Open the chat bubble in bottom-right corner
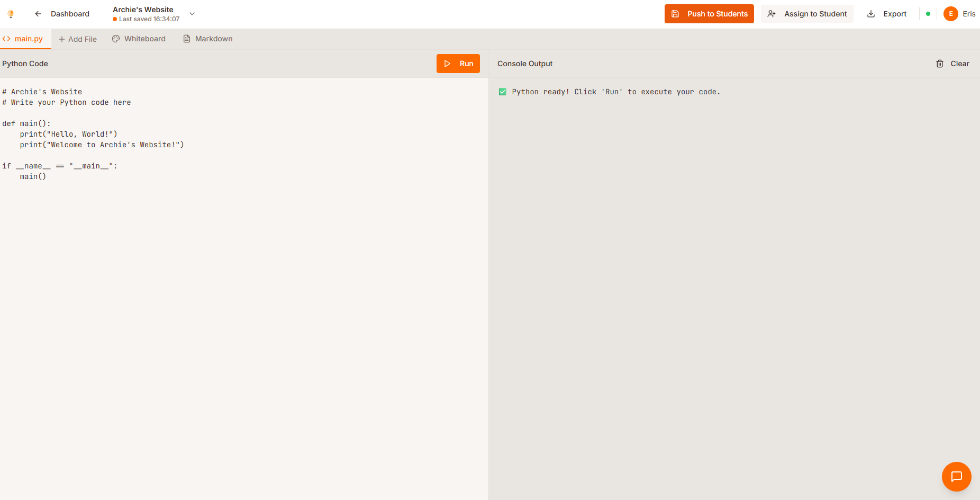 pyautogui.click(x=956, y=477)
